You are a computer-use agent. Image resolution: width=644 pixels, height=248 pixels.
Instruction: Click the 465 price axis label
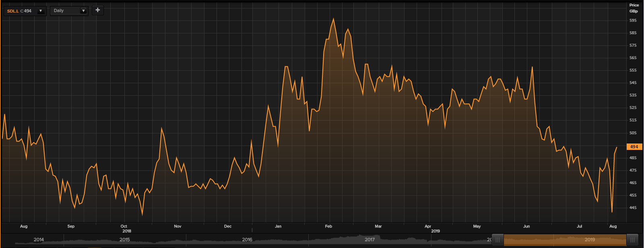click(633, 183)
